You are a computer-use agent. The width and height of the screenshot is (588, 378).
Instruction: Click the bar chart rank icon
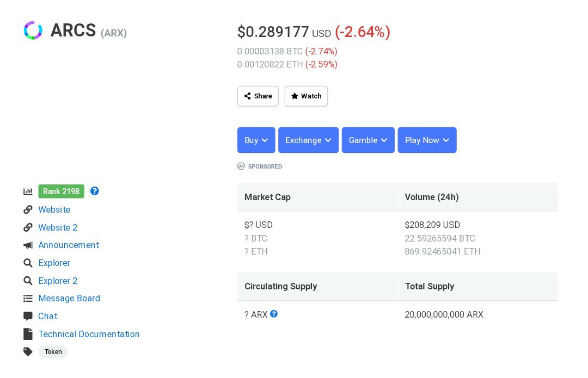click(28, 191)
